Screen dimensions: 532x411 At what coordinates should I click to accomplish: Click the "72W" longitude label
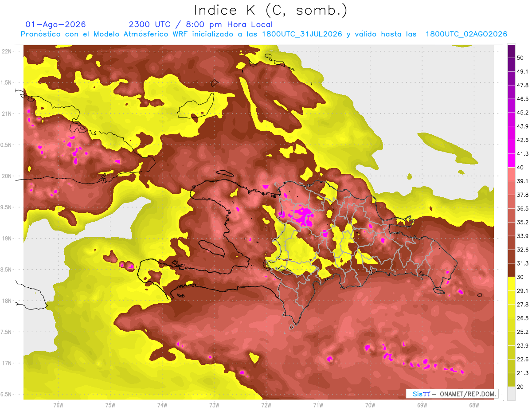coord(266,405)
